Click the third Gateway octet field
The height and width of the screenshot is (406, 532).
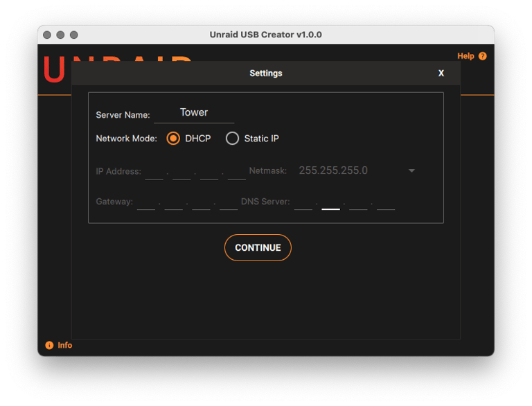(x=201, y=202)
